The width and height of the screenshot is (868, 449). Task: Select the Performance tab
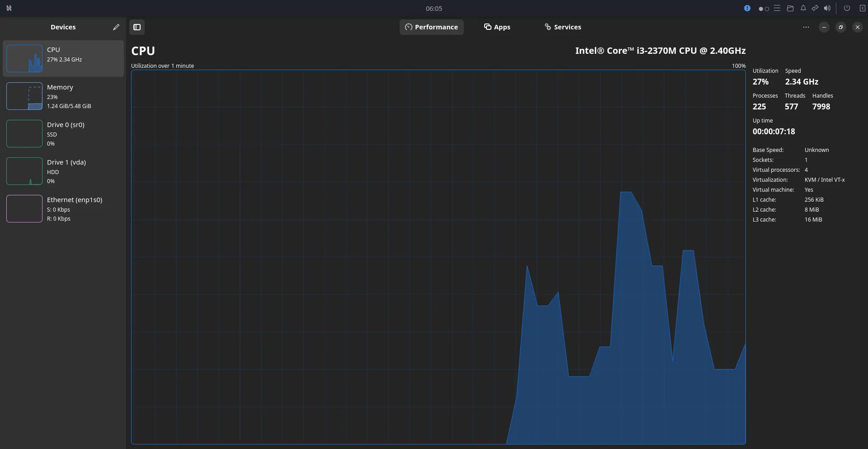point(431,27)
